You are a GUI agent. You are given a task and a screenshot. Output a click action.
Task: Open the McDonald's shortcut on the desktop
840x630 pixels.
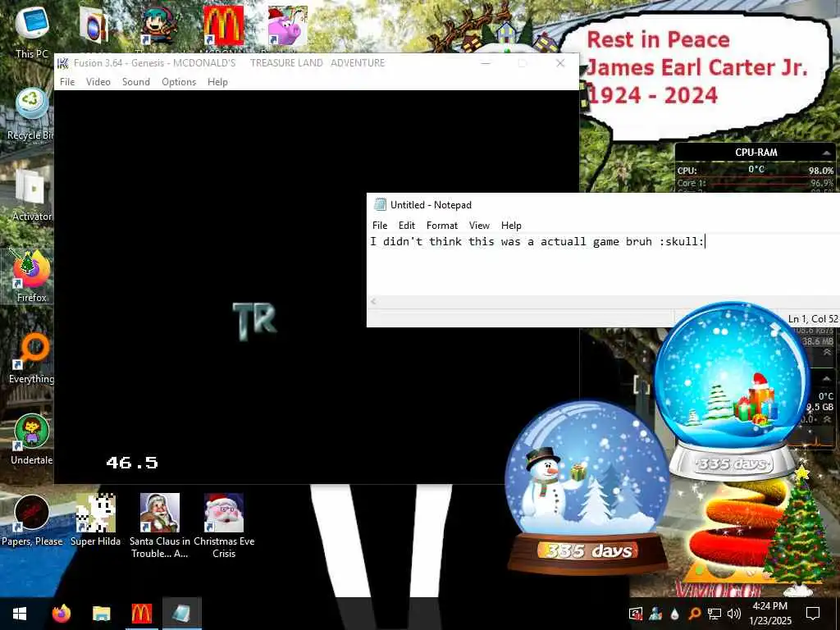pos(223,25)
